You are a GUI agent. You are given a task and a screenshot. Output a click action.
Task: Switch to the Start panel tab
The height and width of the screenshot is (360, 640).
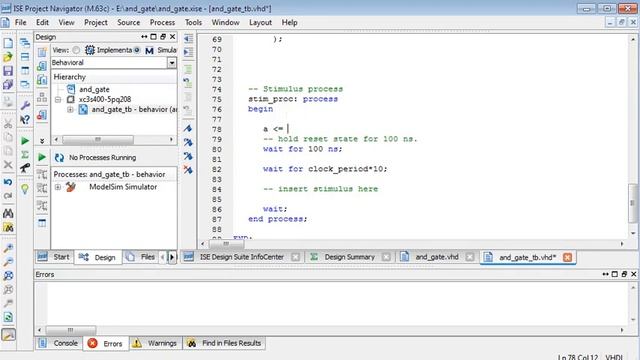tap(54, 257)
